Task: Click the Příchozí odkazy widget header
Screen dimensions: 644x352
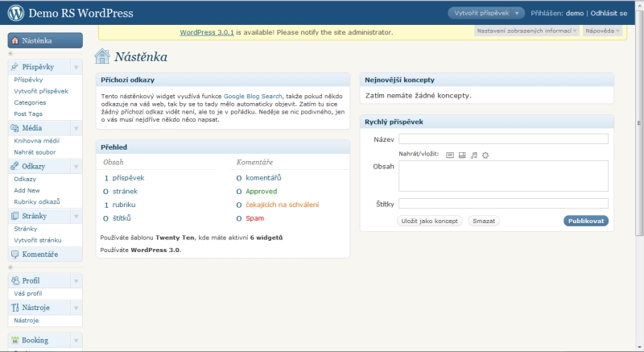Action: (223, 80)
